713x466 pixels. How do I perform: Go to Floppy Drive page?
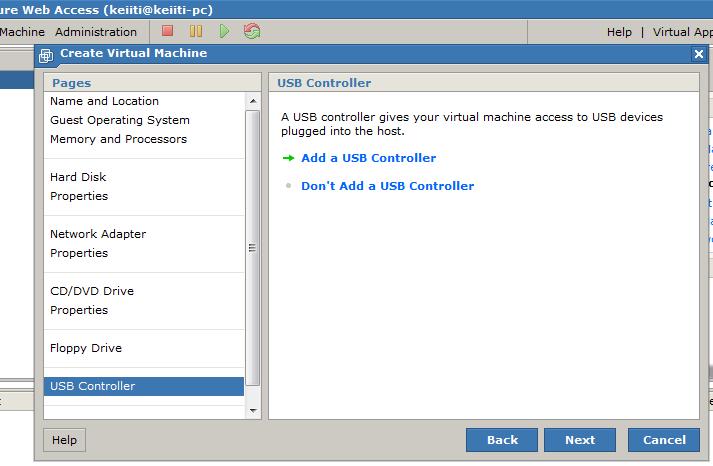(85, 348)
